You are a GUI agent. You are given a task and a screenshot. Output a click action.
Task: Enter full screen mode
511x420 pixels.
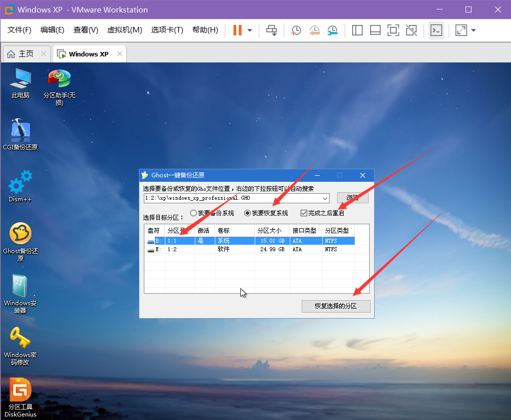(393, 30)
